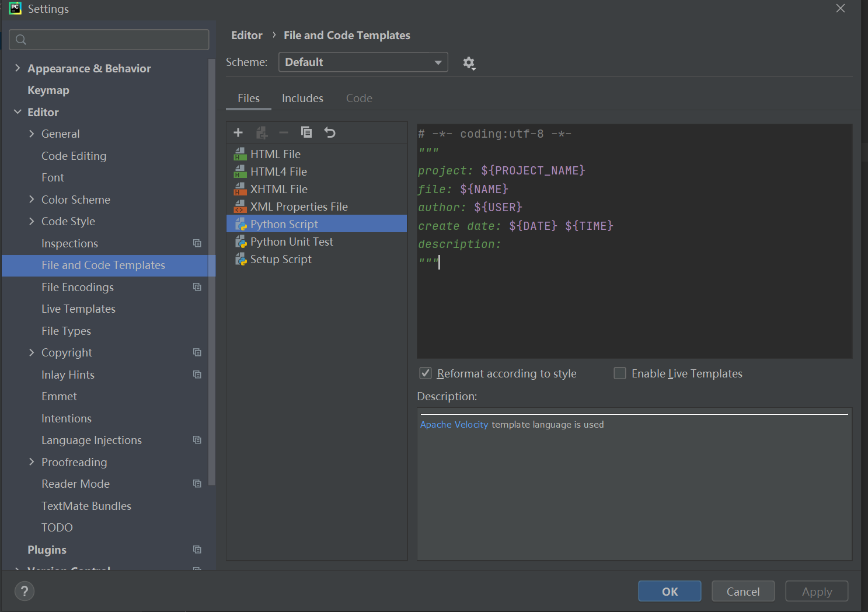Image resolution: width=868 pixels, height=612 pixels.
Task: Click the Python Unit Test file icon
Action: (240, 242)
